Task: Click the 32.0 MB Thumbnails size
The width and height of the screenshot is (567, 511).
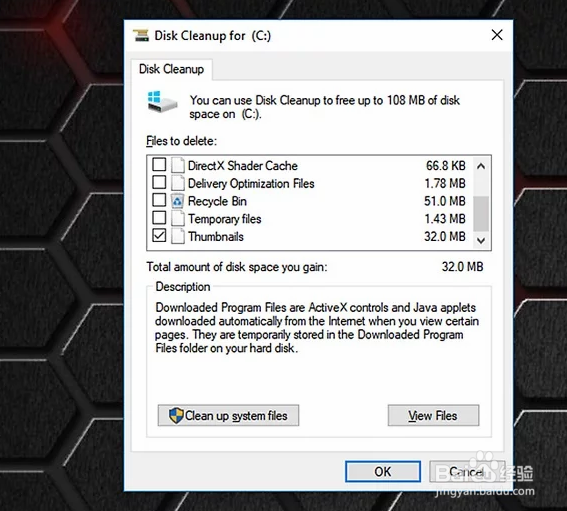Action: [x=445, y=237]
